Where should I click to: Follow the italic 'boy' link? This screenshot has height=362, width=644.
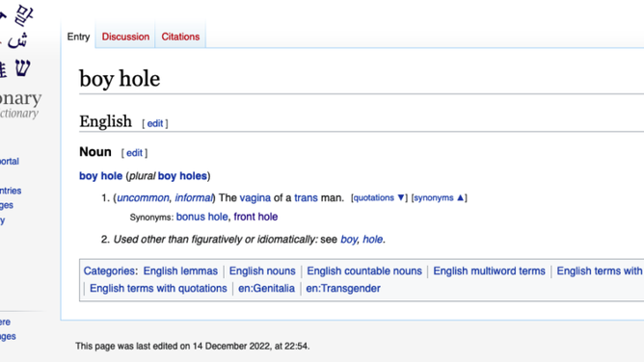coord(349,239)
